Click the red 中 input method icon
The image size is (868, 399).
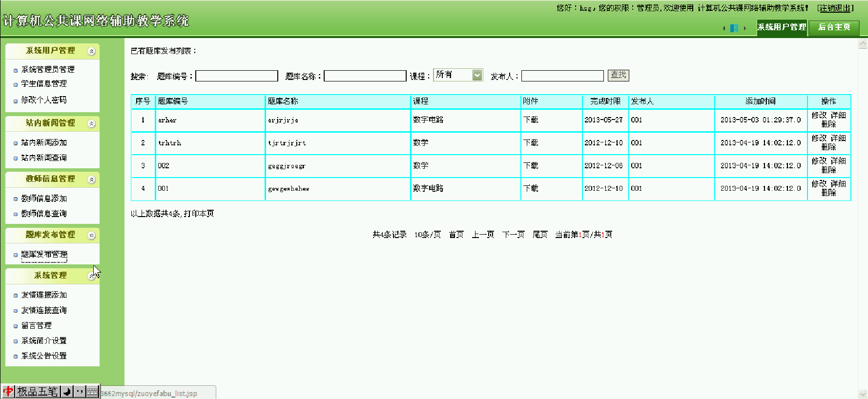point(8,391)
